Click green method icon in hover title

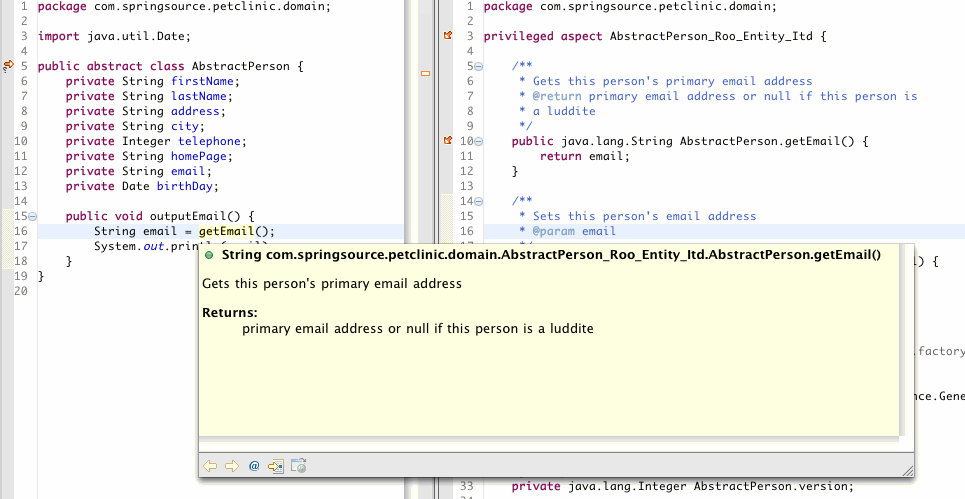tap(209, 256)
